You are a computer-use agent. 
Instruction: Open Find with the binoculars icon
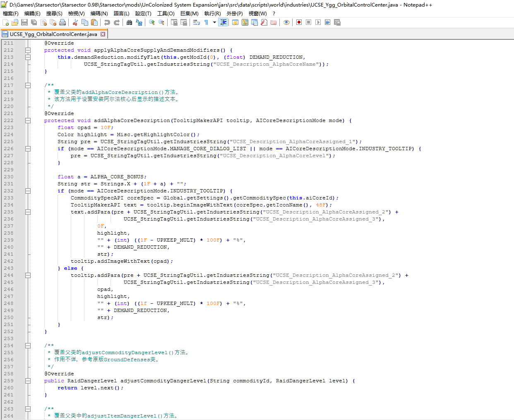pos(129,22)
